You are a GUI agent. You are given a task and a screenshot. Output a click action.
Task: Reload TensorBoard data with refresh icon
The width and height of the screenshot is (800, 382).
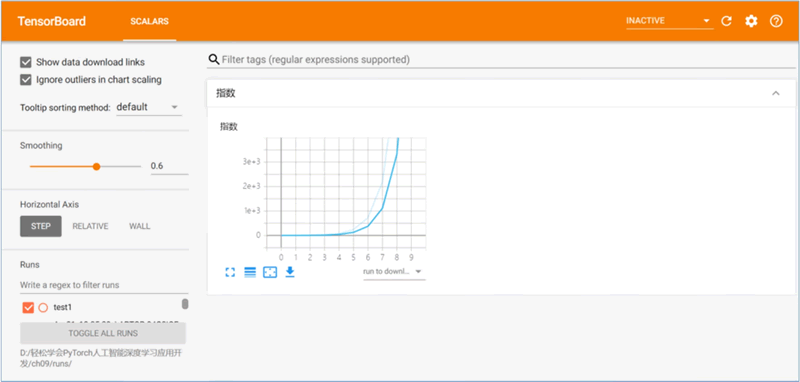tap(726, 21)
